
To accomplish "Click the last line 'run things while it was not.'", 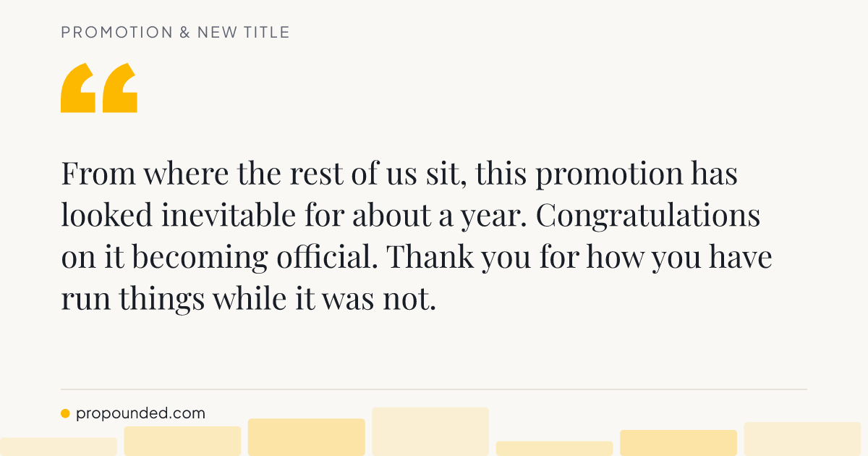I will [248, 298].
